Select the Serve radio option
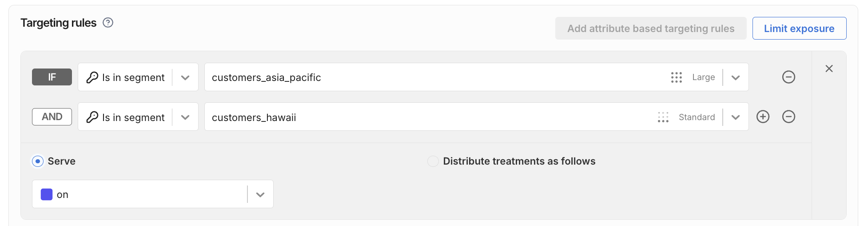Viewport: 868px width, 226px height. pyautogui.click(x=38, y=161)
